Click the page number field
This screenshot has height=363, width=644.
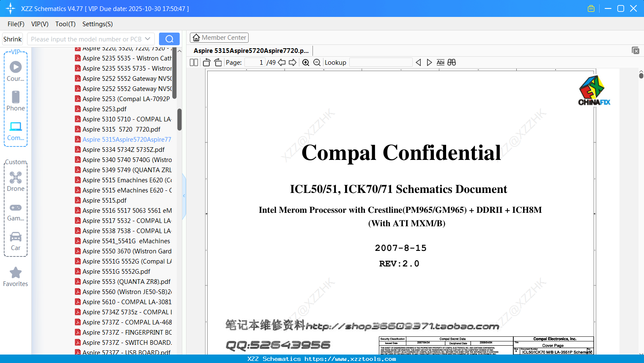(255, 63)
